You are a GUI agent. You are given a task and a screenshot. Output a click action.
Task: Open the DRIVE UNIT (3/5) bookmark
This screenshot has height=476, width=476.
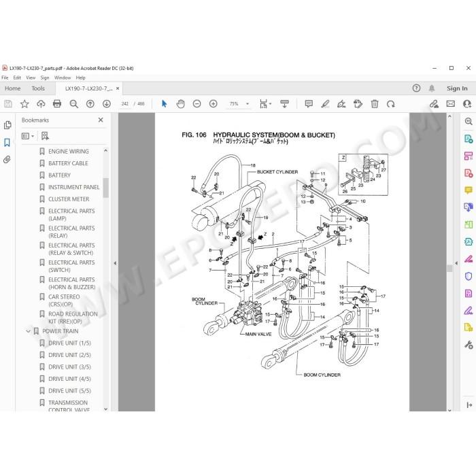pyautogui.click(x=69, y=367)
